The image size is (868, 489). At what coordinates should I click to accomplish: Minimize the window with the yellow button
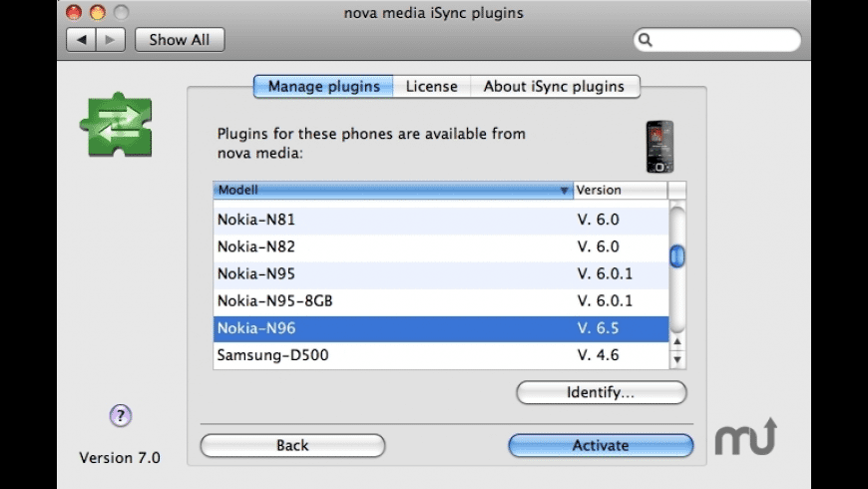pos(98,12)
